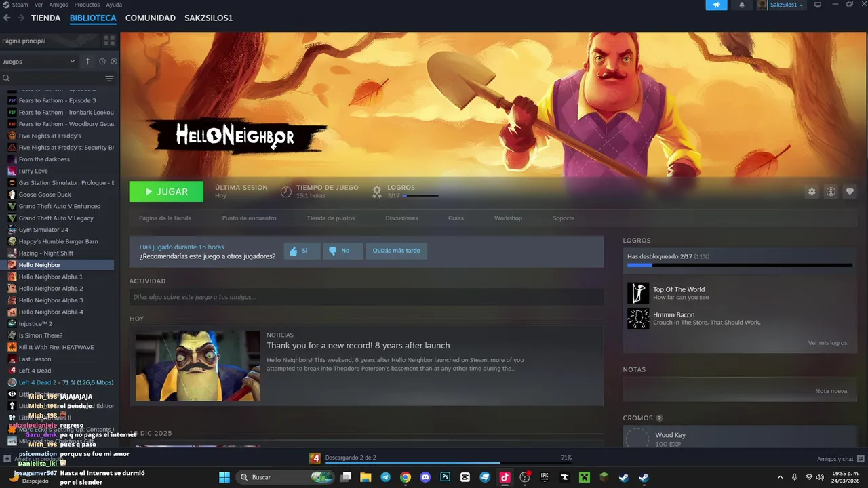Open the Workshop link

[x=508, y=218]
